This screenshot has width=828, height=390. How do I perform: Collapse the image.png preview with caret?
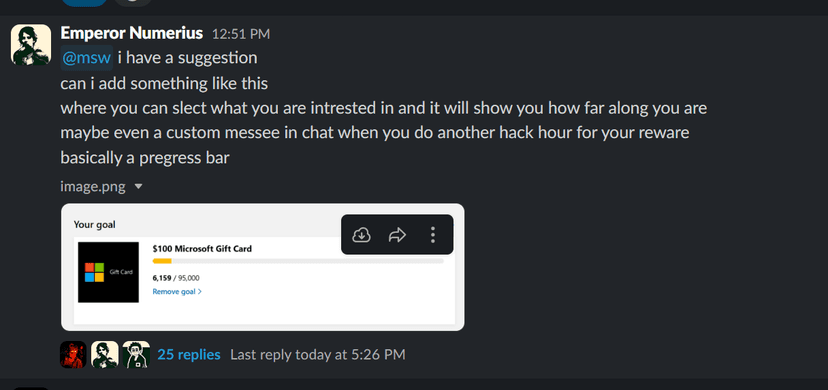pyautogui.click(x=138, y=186)
